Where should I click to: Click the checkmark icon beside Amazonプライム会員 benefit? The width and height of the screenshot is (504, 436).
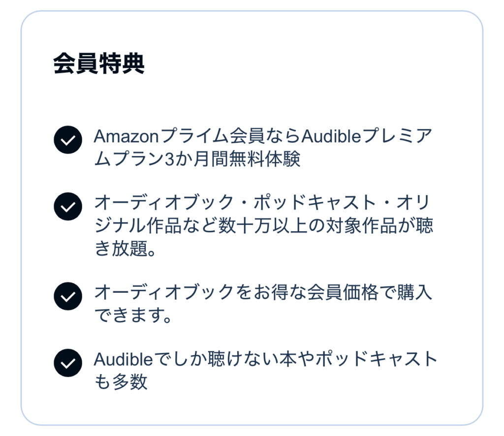pyautogui.click(x=68, y=140)
